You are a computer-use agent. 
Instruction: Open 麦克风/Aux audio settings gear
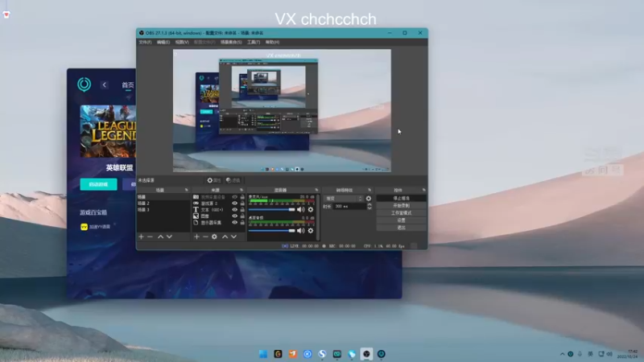[311, 210]
